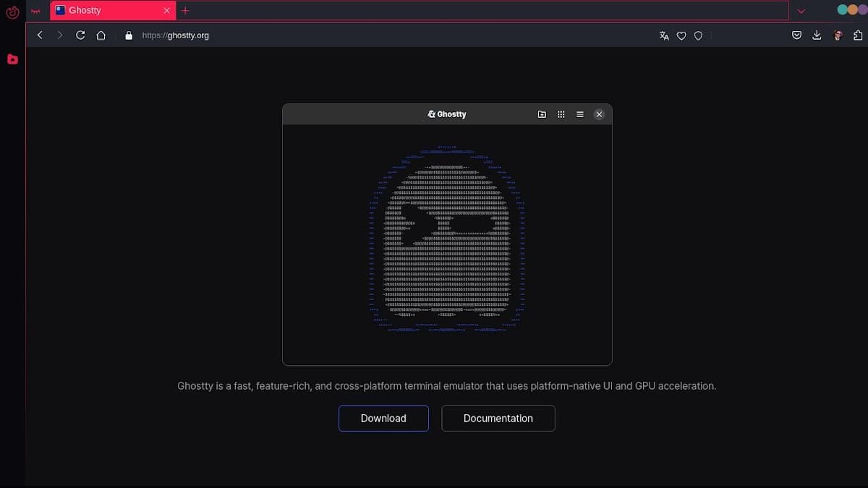Bookmark page with the heart icon
868x488 pixels.
(x=681, y=35)
